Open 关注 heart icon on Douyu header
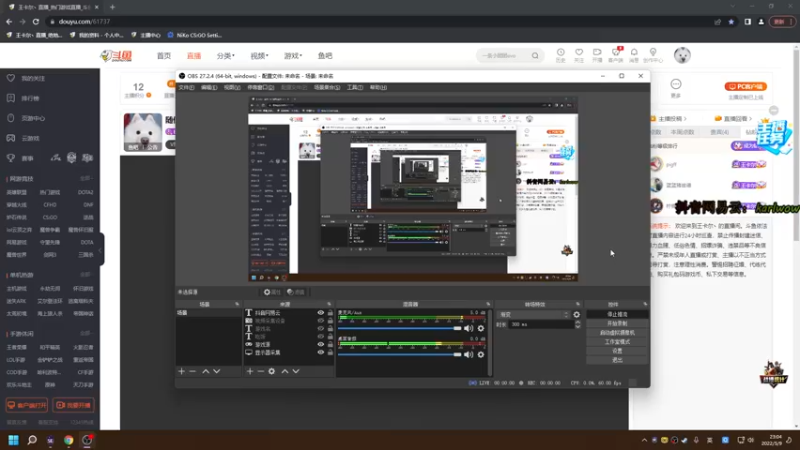The width and height of the screenshot is (800, 450). 579,55
